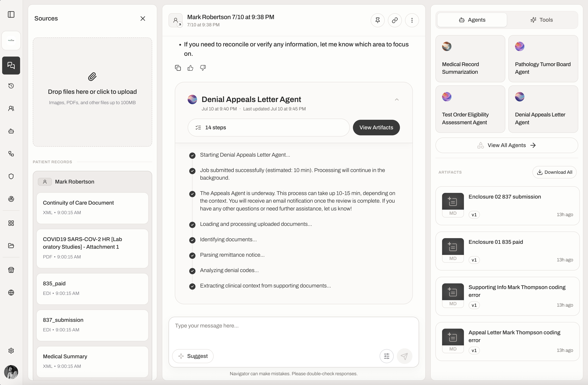Select the Agents tab
This screenshot has height=385, width=588.
coord(472,20)
